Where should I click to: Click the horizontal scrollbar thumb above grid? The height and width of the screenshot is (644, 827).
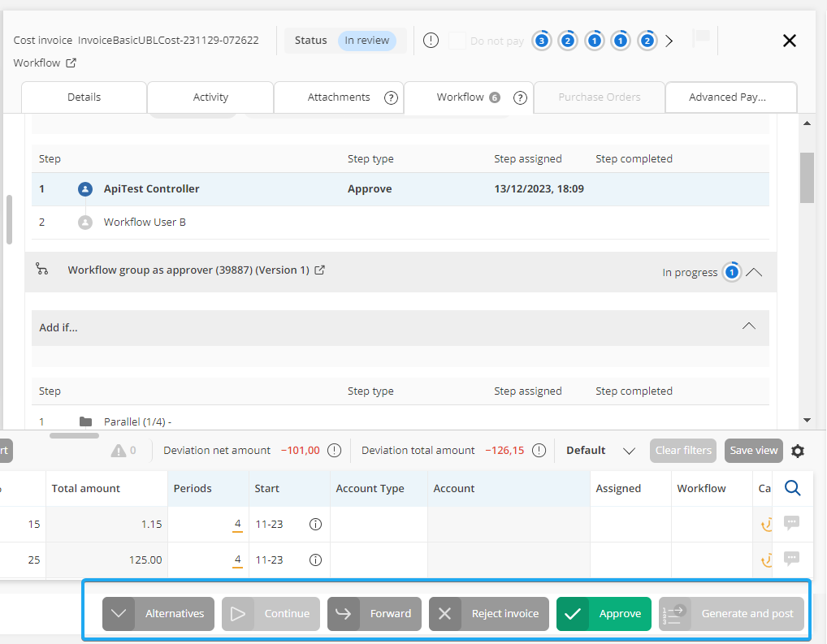[x=74, y=435]
